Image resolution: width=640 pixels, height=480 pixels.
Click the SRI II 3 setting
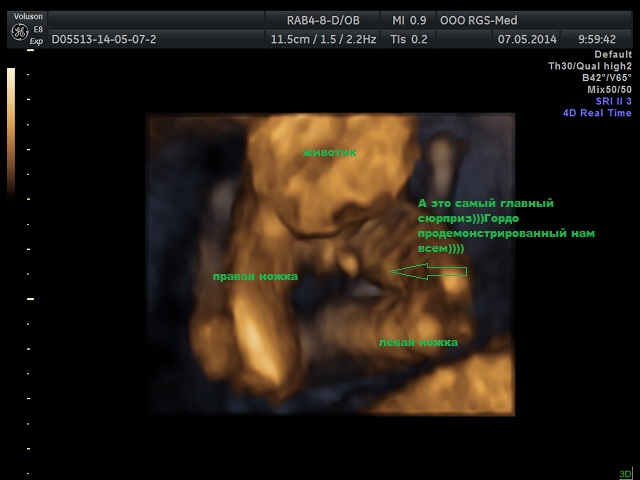click(x=613, y=101)
